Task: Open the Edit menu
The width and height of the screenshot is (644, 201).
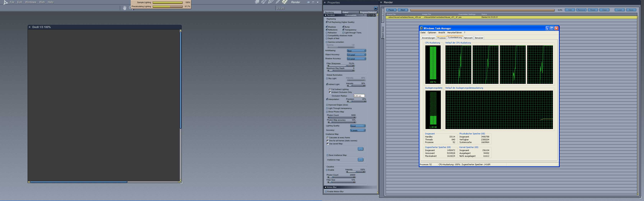Action: (x=20, y=2)
